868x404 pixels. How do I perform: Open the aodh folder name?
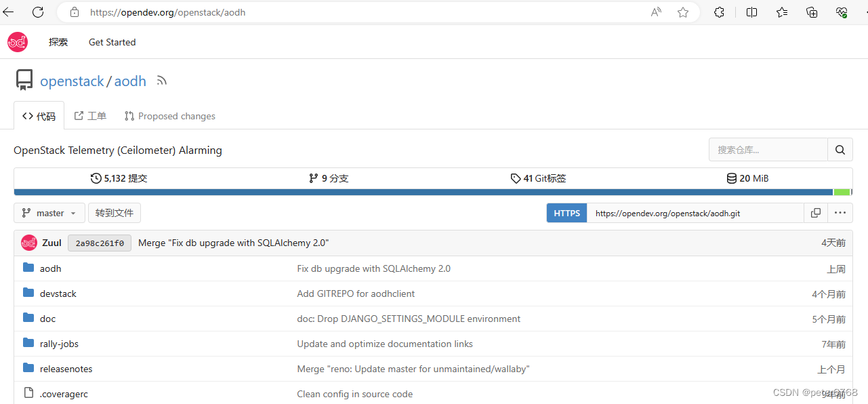point(51,268)
